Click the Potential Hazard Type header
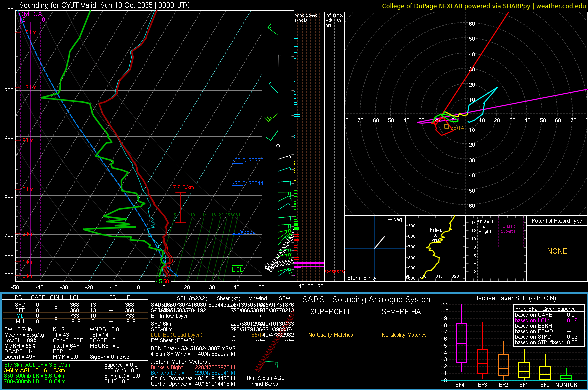The height and width of the screenshot is (390, 588). coord(557,221)
